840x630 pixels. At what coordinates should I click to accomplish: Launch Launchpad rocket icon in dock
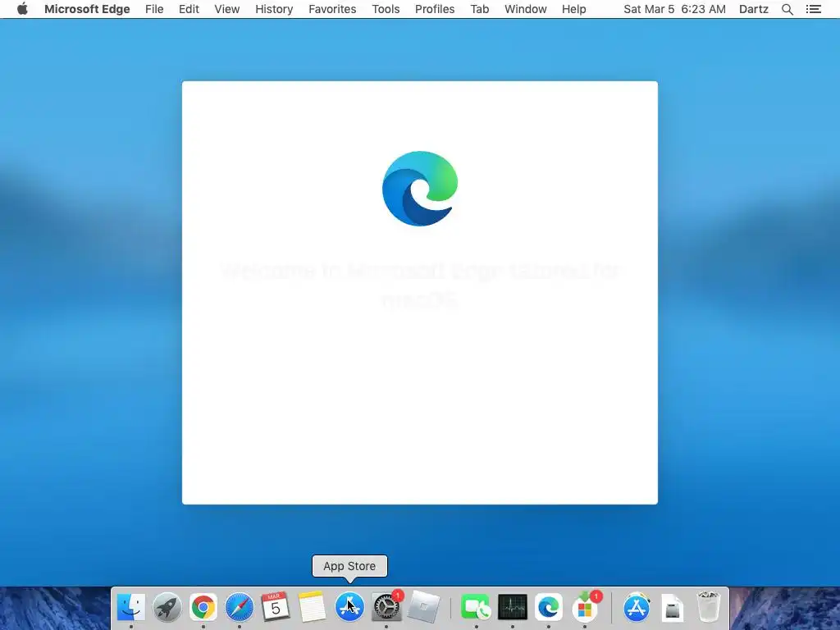coord(167,608)
